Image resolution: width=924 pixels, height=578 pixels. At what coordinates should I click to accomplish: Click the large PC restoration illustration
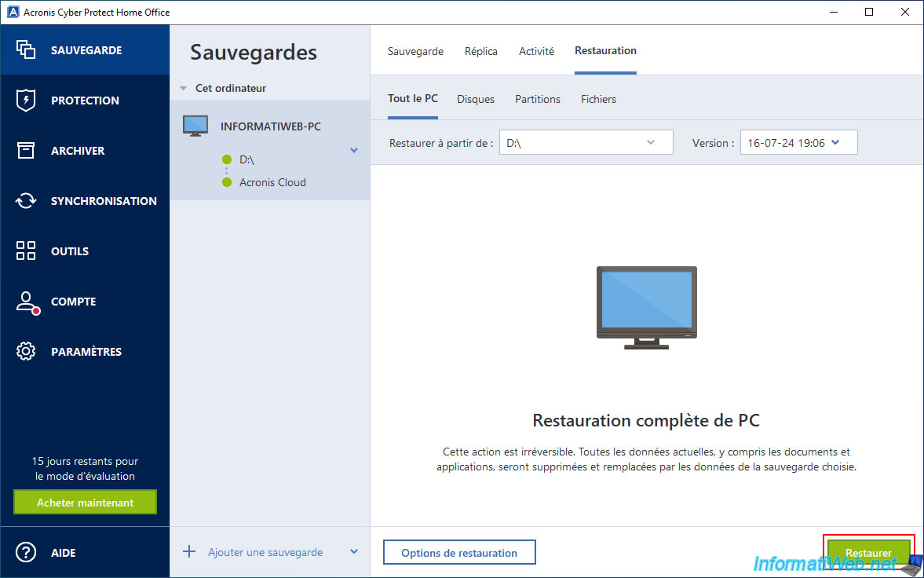point(646,307)
